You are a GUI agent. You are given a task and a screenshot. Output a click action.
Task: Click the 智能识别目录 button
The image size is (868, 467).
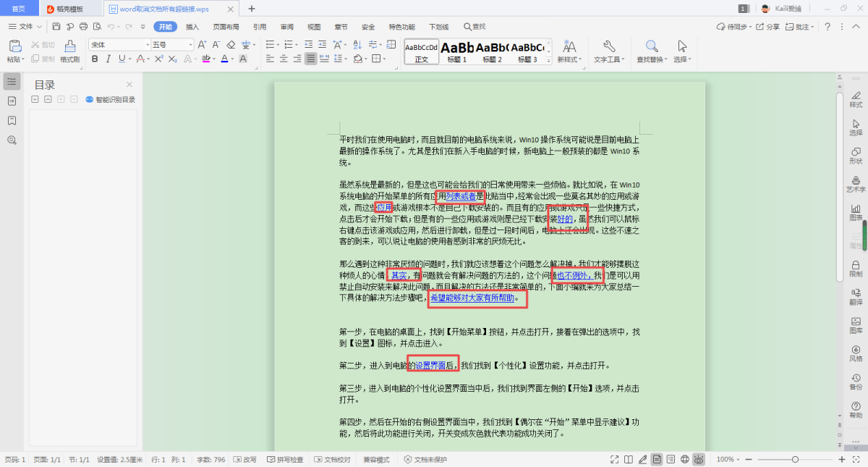(111, 100)
